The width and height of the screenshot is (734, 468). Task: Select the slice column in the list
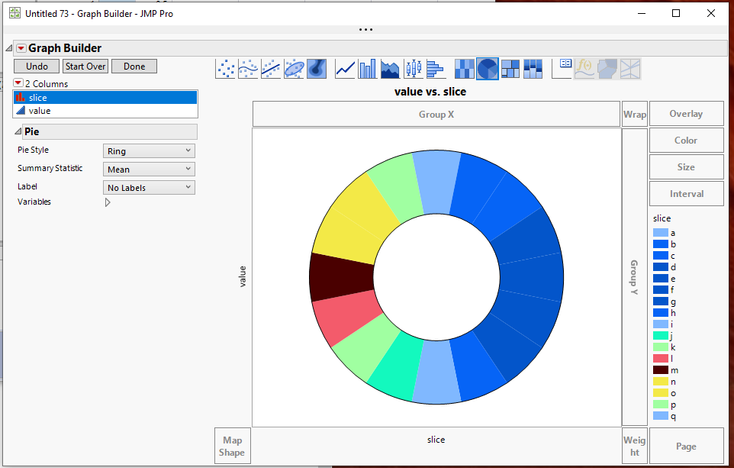coord(105,97)
